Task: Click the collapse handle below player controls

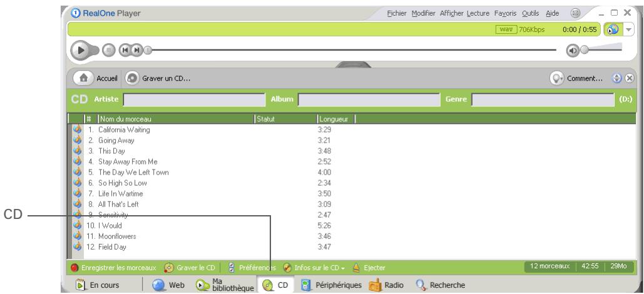Action: click(354, 64)
